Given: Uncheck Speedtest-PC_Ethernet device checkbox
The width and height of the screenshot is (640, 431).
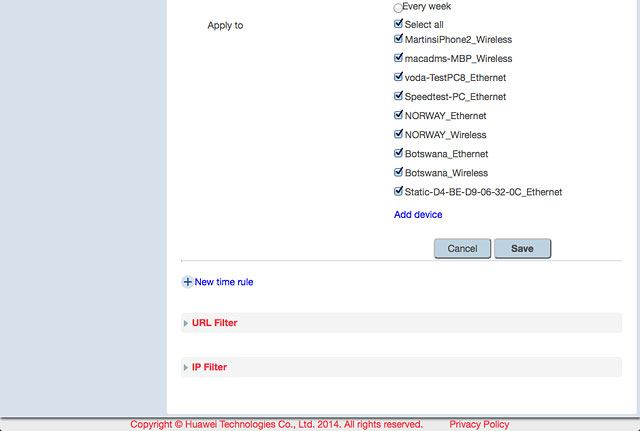Looking at the screenshot, I should pos(398,96).
